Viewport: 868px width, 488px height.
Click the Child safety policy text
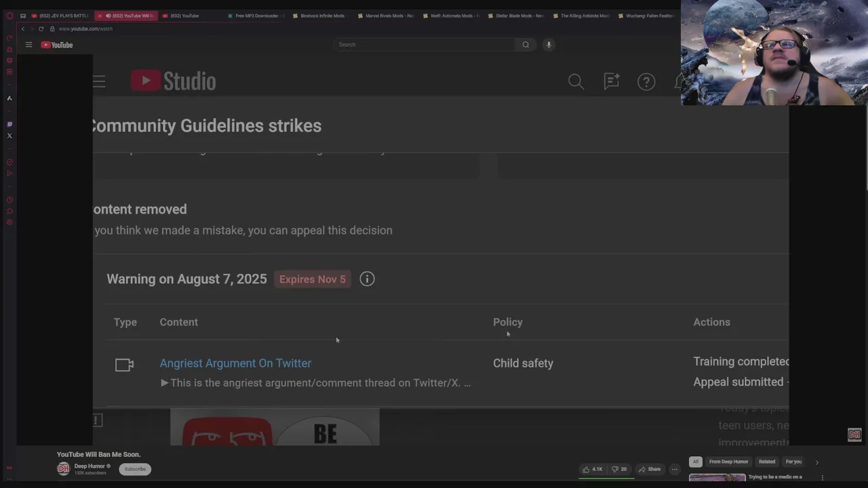click(523, 363)
